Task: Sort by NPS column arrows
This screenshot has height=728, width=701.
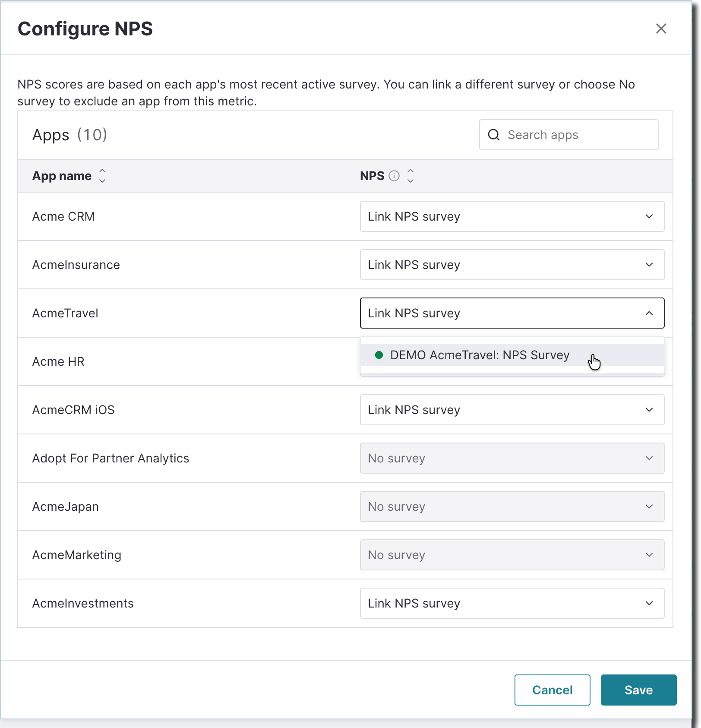Action: (x=410, y=176)
